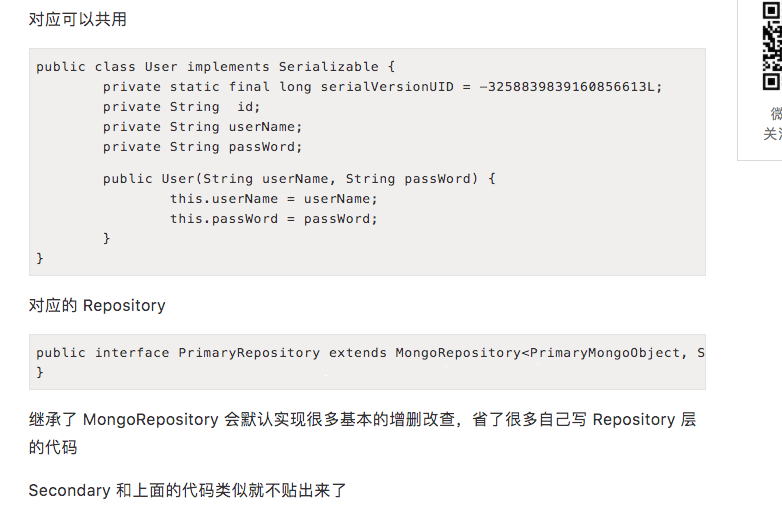Image resolution: width=782 pixels, height=524 pixels.
Task: Click the Secondary 和上面的代码类似 sentence
Action: [x=187, y=491]
